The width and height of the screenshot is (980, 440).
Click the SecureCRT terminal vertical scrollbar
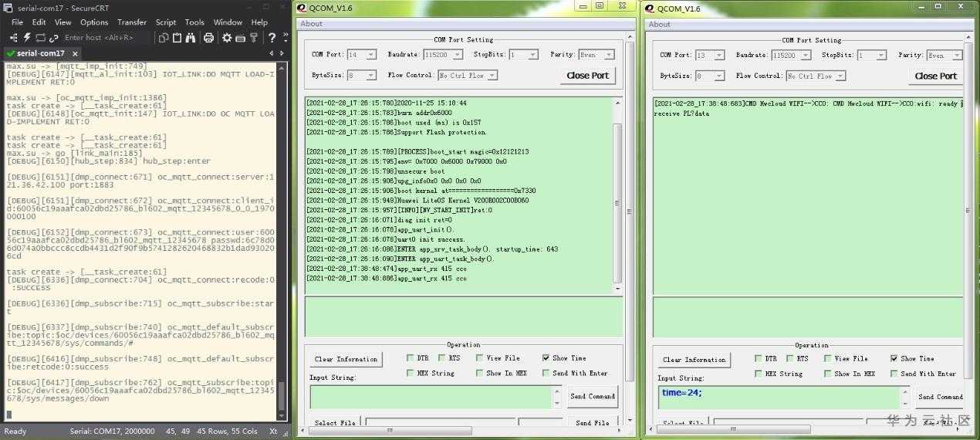(x=281, y=240)
